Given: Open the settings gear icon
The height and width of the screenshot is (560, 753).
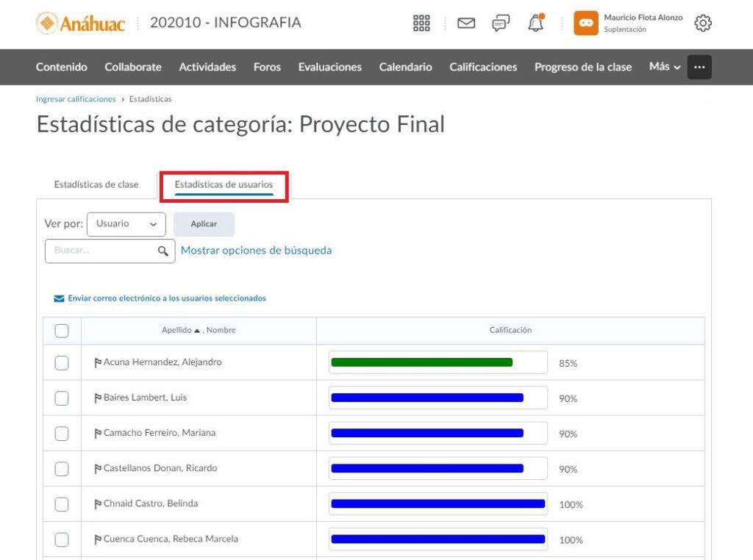Looking at the screenshot, I should pyautogui.click(x=703, y=24).
